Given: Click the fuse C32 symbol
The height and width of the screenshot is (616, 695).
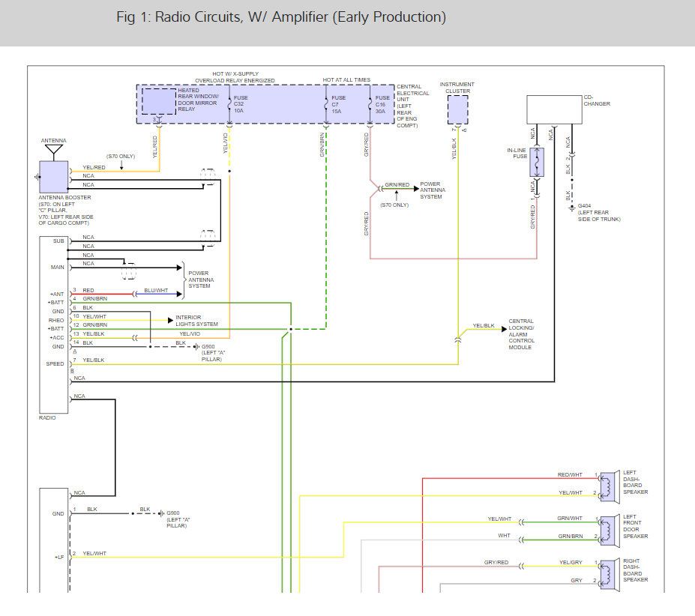Looking at the screenshot, I should [229, 104].
